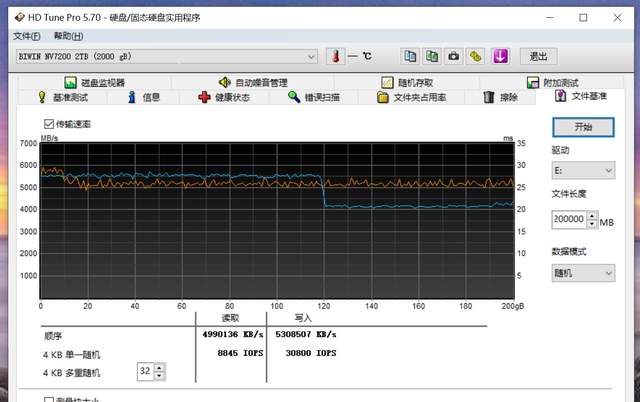Select the 文件基准 tab
This screenshot has width=640, height=402.
pos(580,96)
